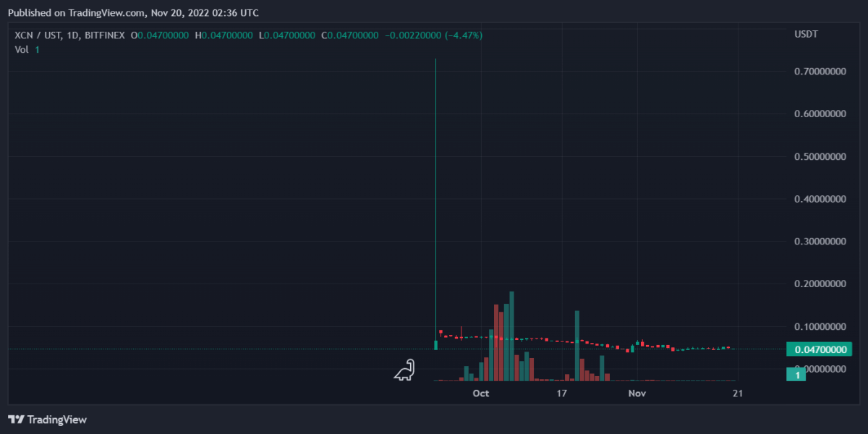The width and height of the screenshot is (868, 434).
Task: Click the close price value C0.04700000
Action: click(x=350, y=35)
